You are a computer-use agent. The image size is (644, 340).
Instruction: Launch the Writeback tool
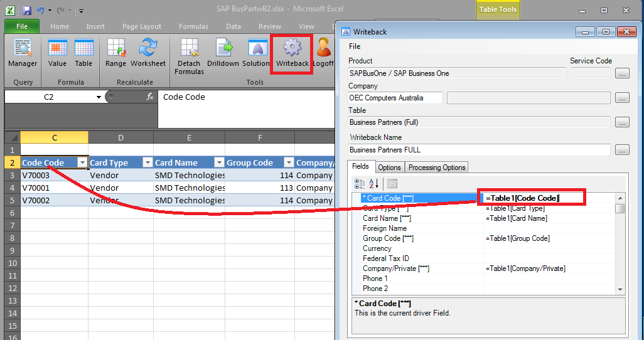click(292, 53)
